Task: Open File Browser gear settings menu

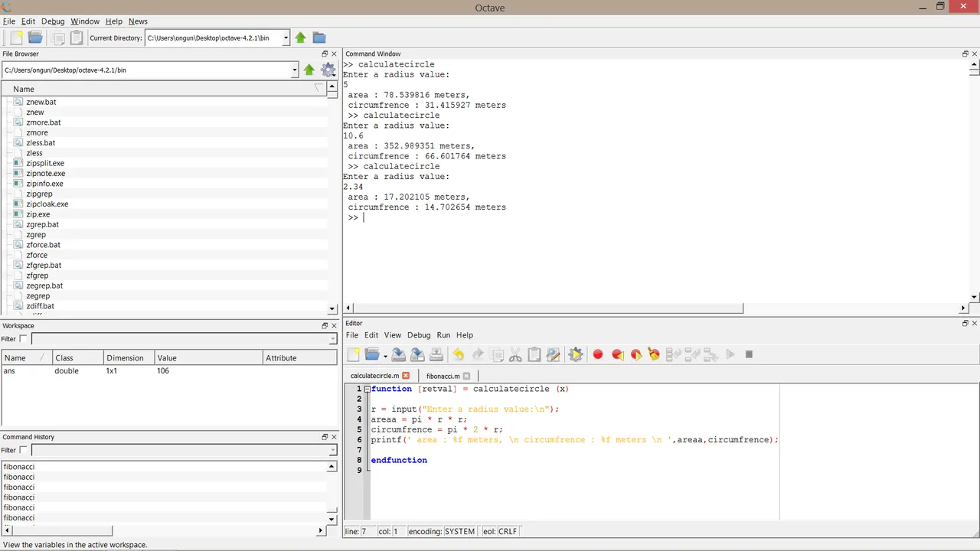Action: click(x=328, y=70)
